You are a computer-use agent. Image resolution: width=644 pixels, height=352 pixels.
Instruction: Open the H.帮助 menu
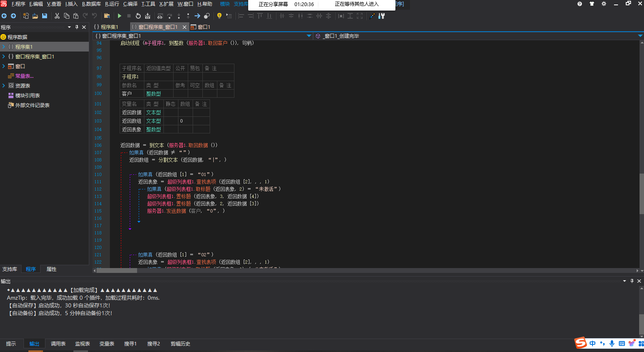click(205, 4)
